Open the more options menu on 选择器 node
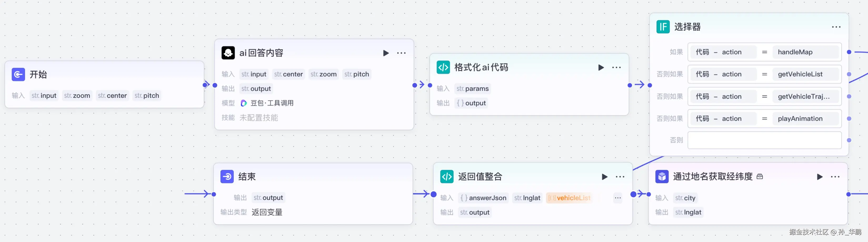 click(837, 27)
